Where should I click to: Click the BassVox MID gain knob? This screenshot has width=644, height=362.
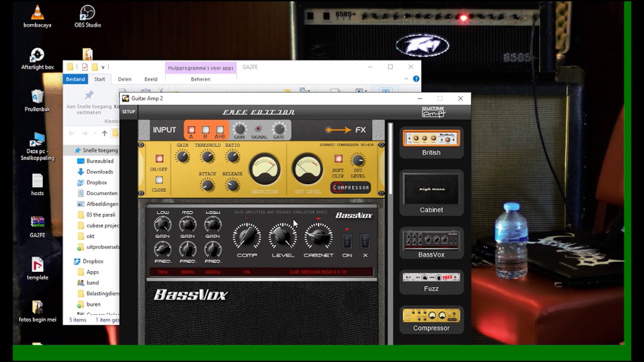187,224
